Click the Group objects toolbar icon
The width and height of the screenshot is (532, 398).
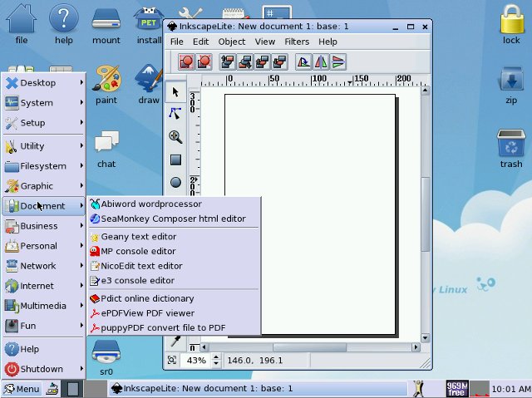[x=186, y=62]
